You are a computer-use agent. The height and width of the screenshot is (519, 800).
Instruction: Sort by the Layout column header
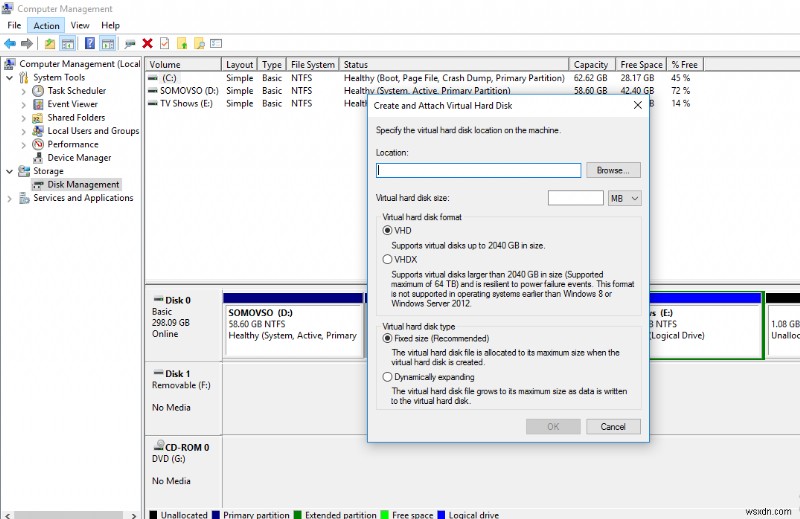[239, 64]
